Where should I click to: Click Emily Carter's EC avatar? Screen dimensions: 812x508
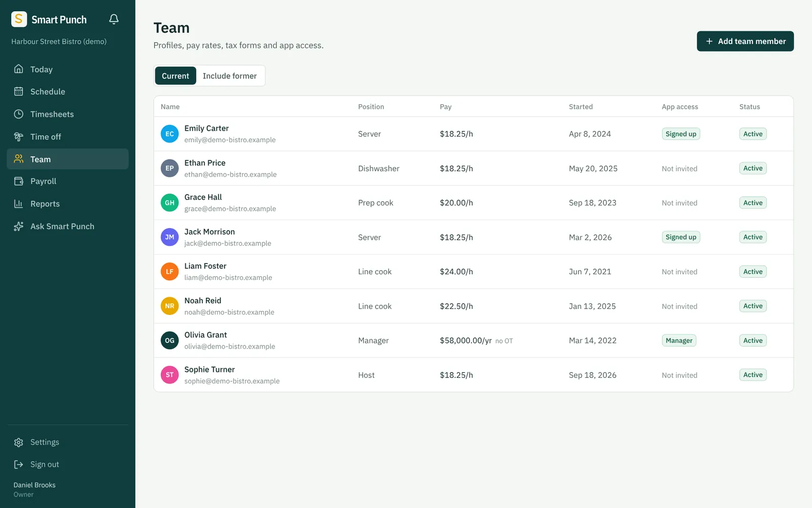[170, 134]
